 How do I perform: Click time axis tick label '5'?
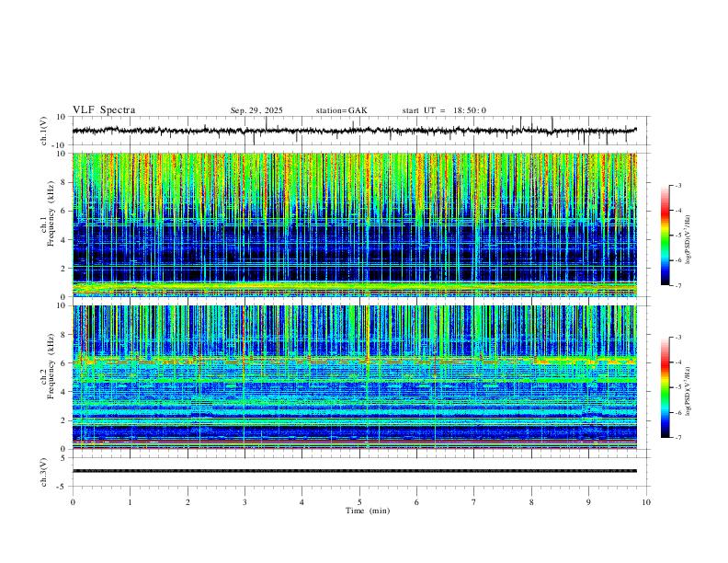click(x=359, y=502)
